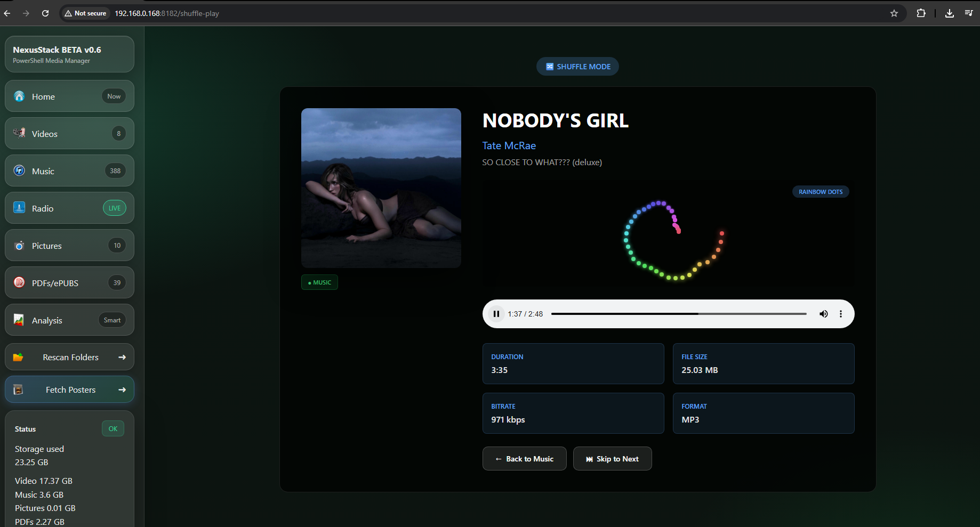Click the Radio sidebar icon
This screenshot has height=527, width=980.
coord(20,208)
